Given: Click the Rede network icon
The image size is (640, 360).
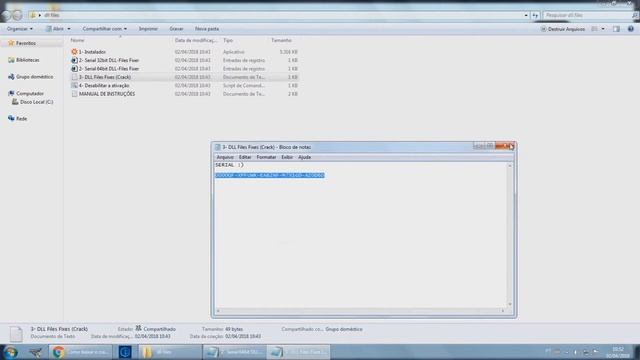Looking at the screenshot, I should pos(11,118).
